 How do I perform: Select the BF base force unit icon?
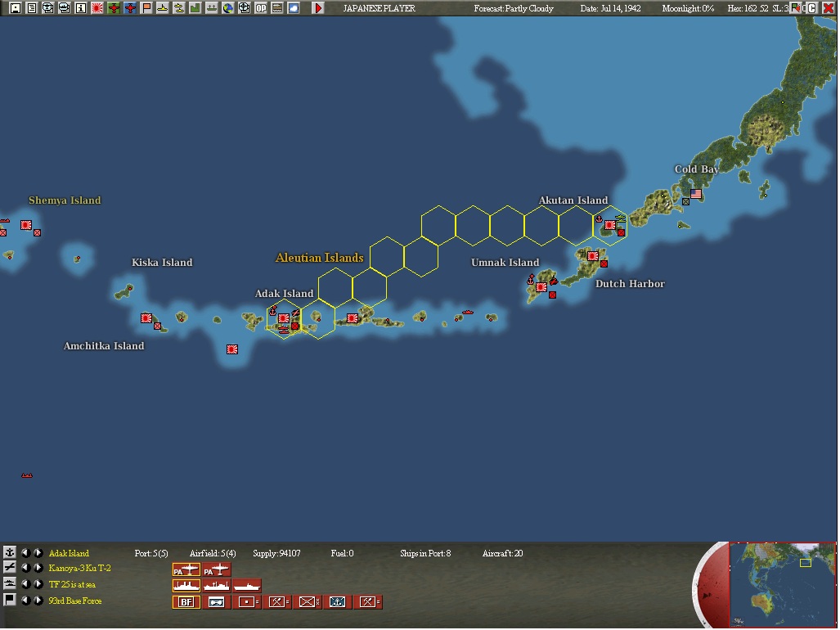pos(186,602)
